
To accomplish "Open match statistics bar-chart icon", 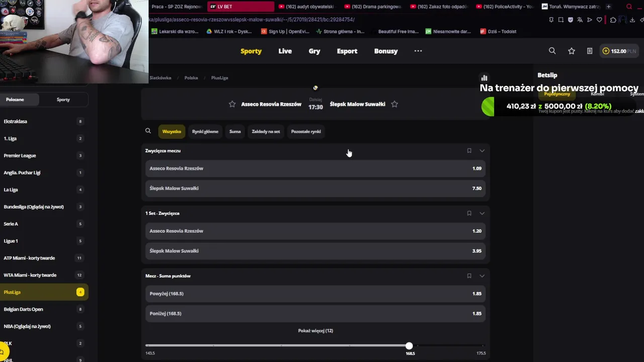I will click(x=484, y=78).
